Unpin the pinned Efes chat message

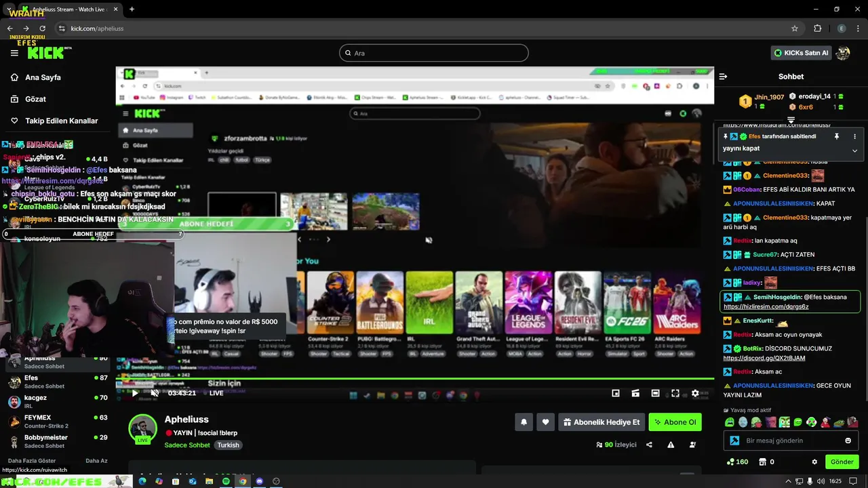[x=836, y=136]
